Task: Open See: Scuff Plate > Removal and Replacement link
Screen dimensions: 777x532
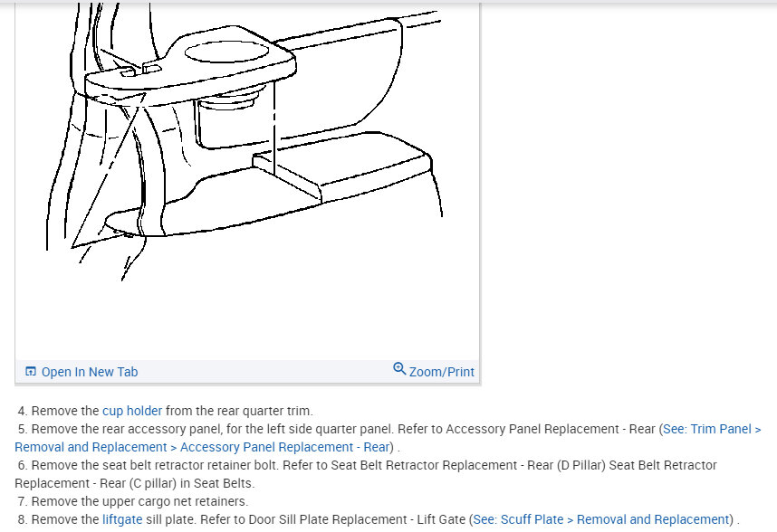Action: (601, 519)
